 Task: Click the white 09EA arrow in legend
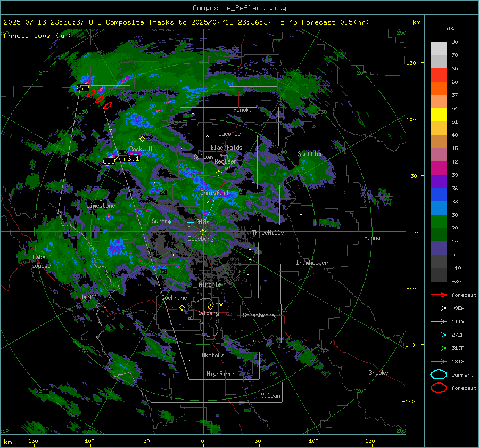(x=439, y=308)
